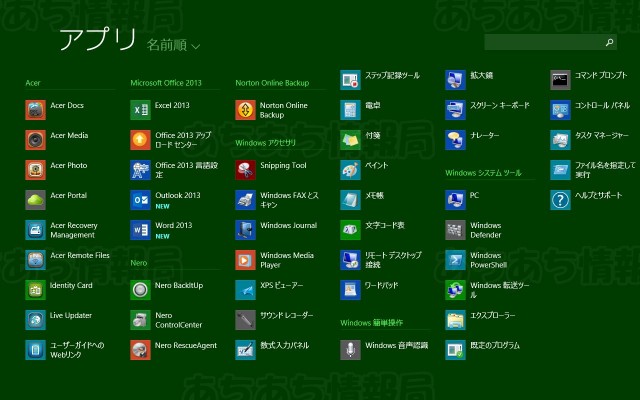Open the 名前順 sort dropdown

pos(173,45)
